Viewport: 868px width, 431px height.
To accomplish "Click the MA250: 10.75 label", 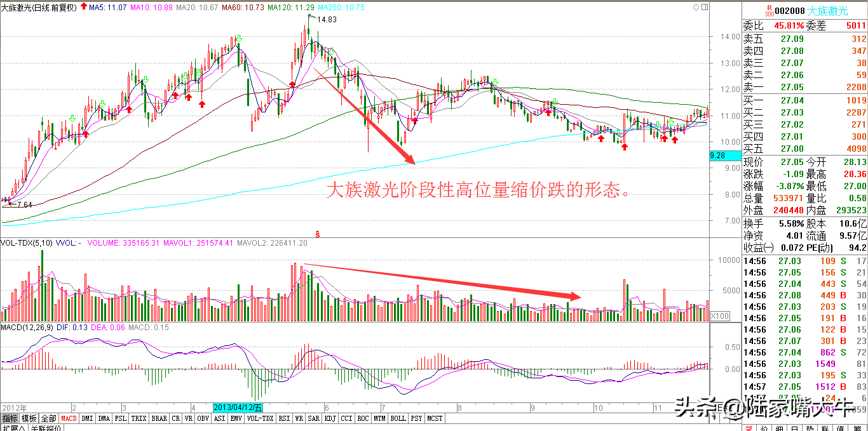I will (x=340, y=8).
